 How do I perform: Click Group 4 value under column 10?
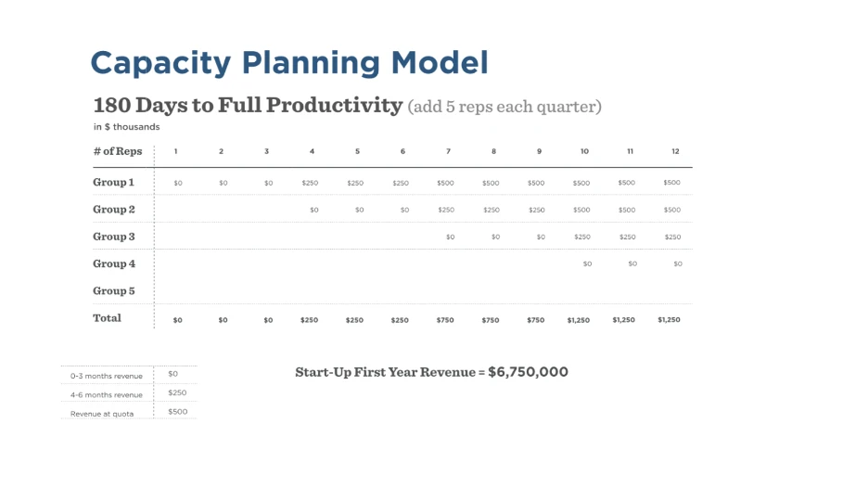tap(587, 263)
